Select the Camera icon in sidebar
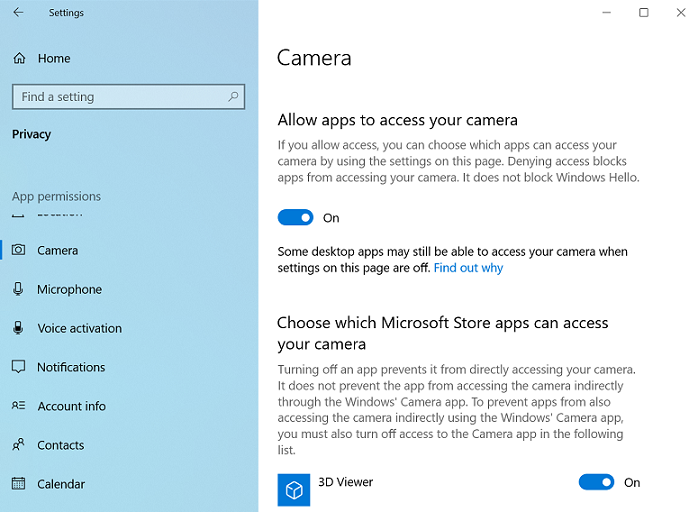The width and height of the screenshot is (689, 512). tap(18, 250)
